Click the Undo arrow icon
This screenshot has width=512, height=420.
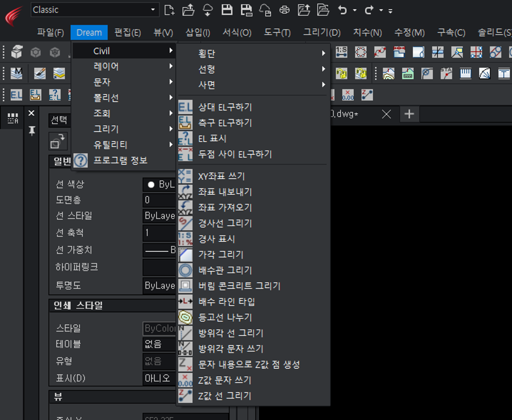pos(342,10)
